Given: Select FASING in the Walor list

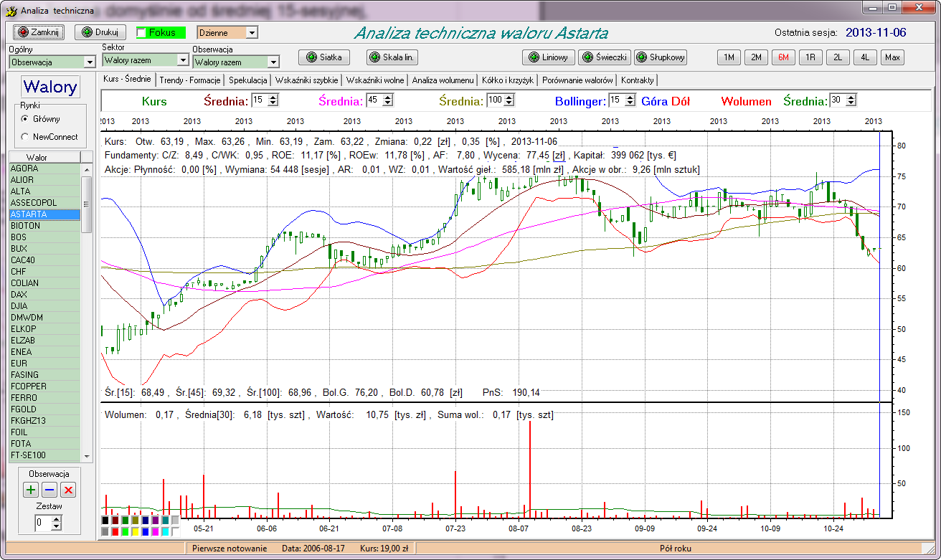Looking at the screenshot, I should click(x=44, y=375).
